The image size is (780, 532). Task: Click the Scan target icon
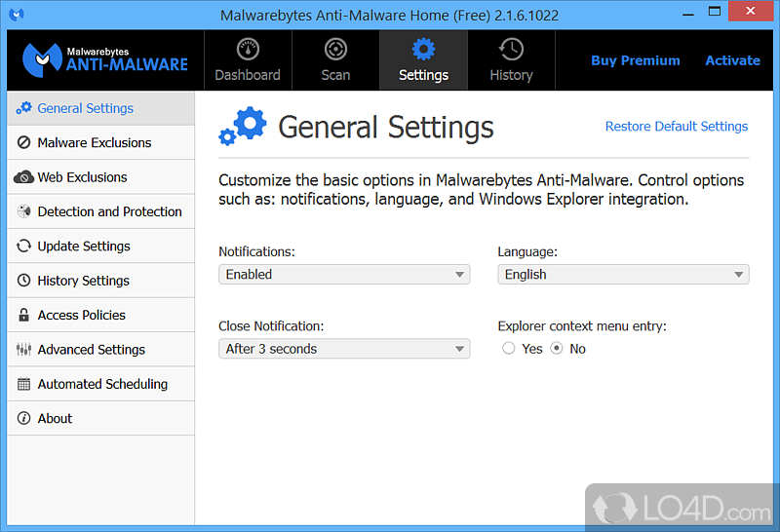point(335,50)
